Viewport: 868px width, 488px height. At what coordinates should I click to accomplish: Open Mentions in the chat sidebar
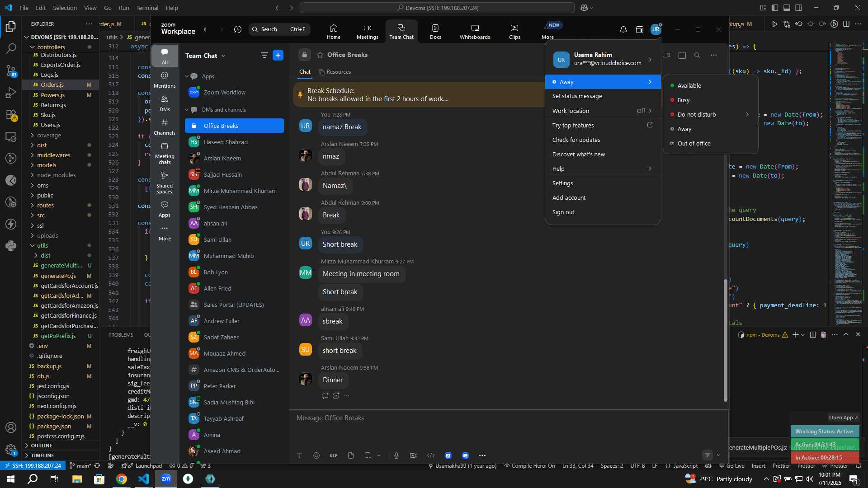coord(165,80)
